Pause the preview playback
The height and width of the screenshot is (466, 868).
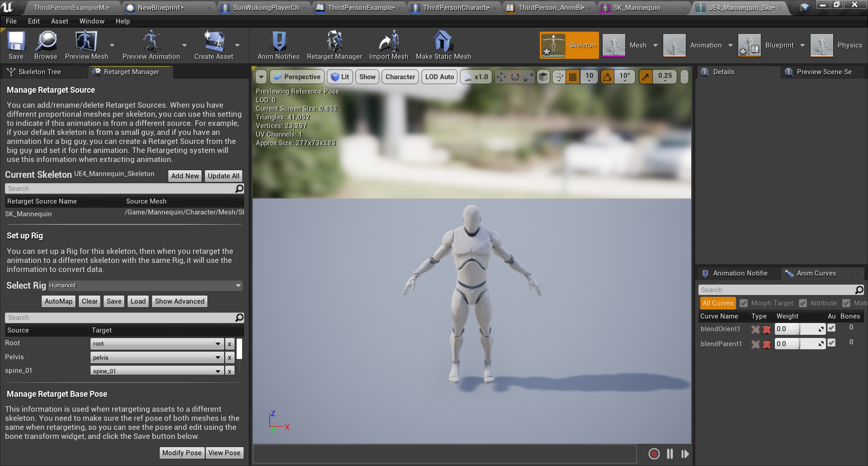pyautogui.click(x=670, y=454)
